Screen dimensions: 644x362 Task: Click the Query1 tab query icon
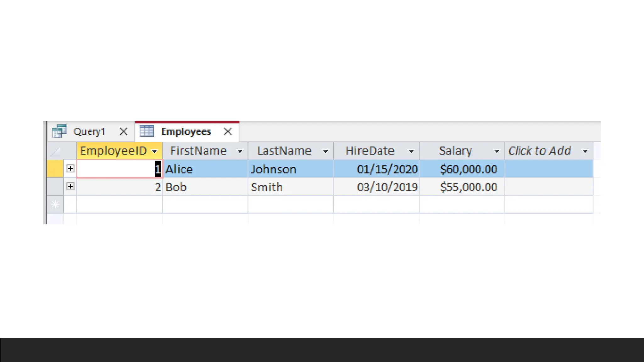(59, 131)
